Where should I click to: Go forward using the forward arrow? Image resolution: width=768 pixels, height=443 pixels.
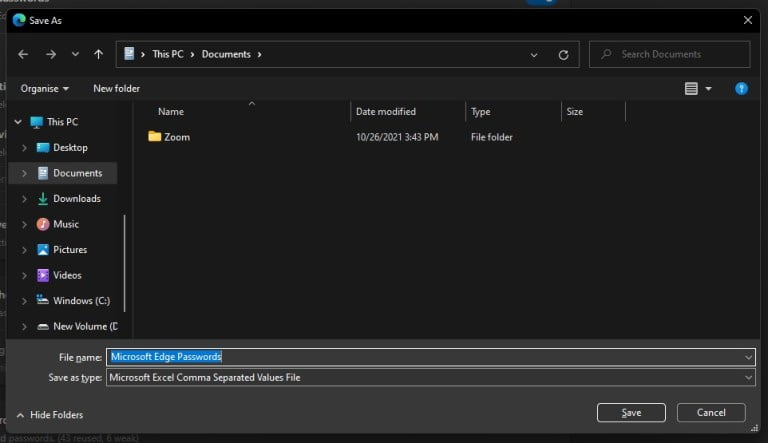[50, 54]
